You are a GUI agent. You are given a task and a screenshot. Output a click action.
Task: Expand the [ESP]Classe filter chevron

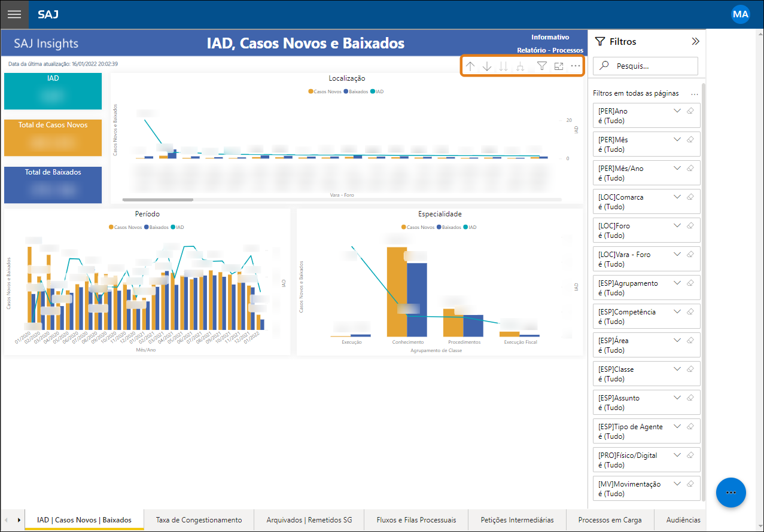[677, 369]
